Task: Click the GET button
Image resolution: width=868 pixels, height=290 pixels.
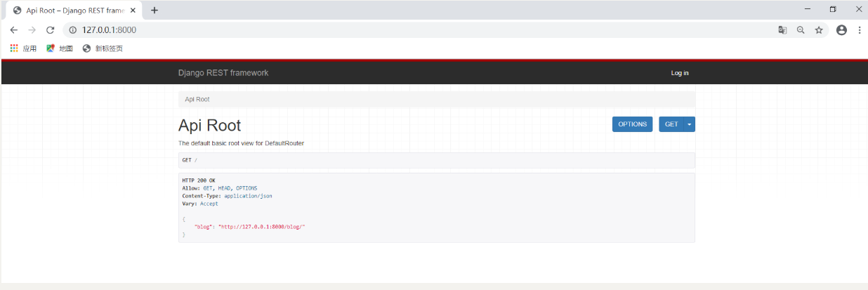Action: tap(672, 124)
